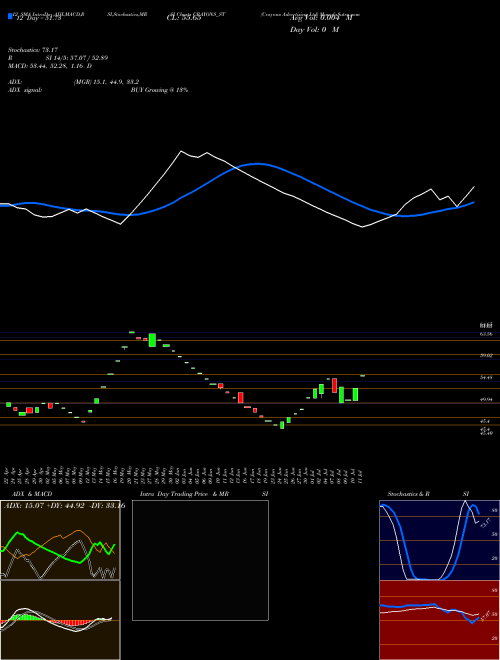Image resolution: width=500 pixels, height=660 pixels.
Task: Click the 'MACD: 53.44, 52.28, 1.16 D' line
Action: [x=50, y=66]
